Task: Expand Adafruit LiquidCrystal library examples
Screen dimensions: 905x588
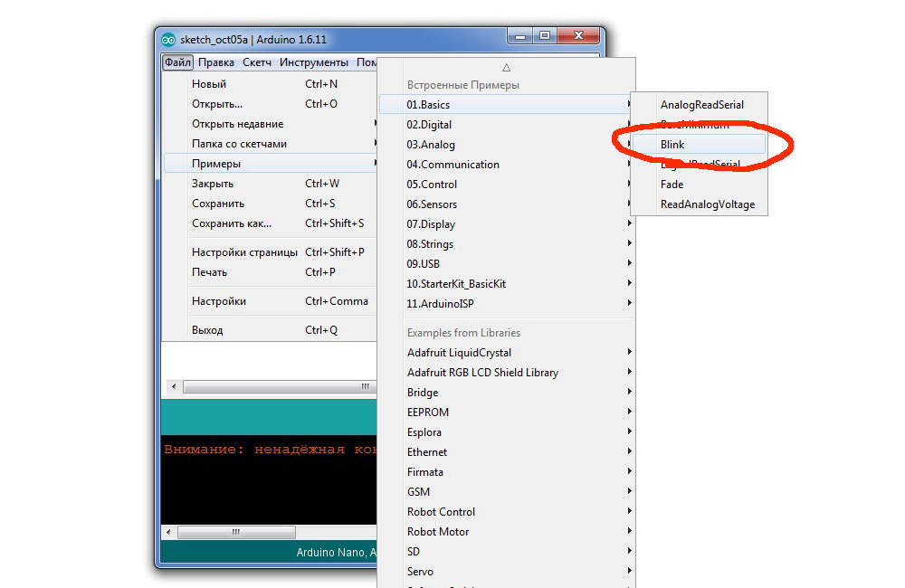Action: (459, 353)
